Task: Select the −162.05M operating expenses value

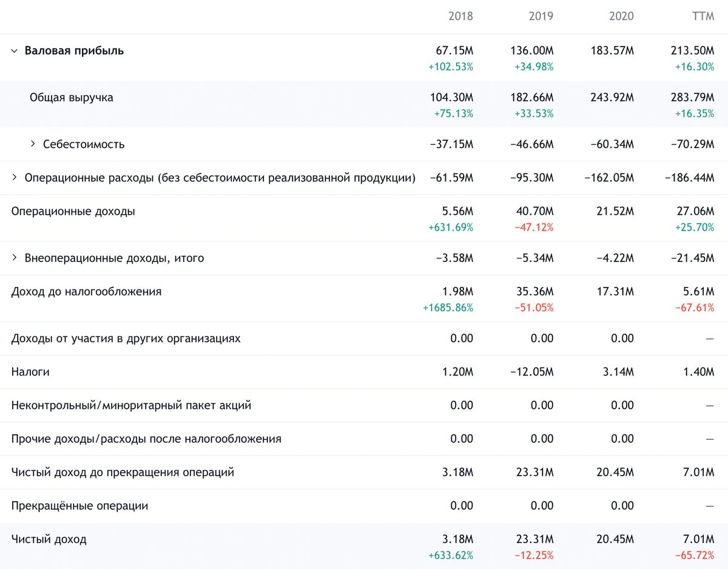Action: pos(610,178)
